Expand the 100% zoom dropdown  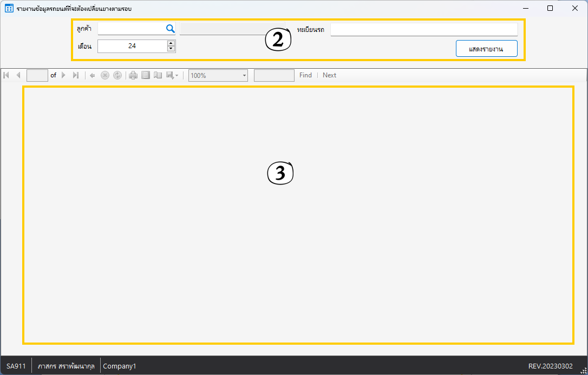click(x=244, y=76)
